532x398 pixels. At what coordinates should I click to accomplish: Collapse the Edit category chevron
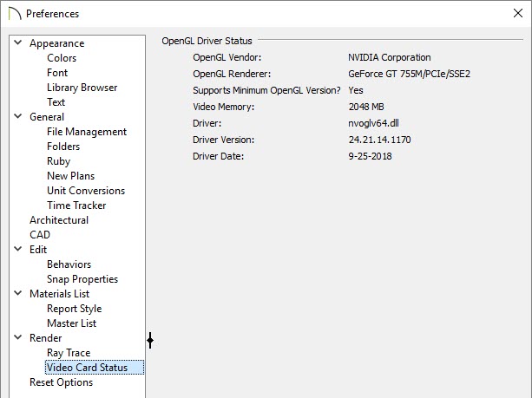pyautogui.click(x=18, y=249)
